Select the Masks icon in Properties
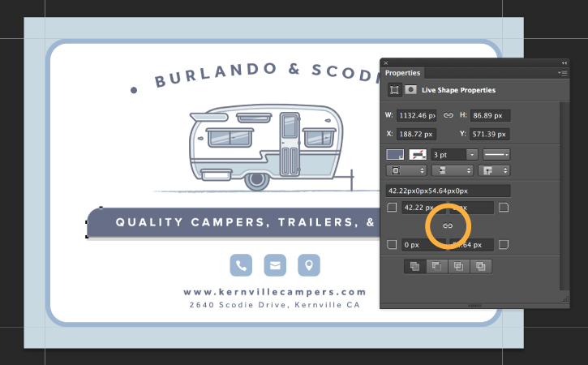Viewport: 588px width, 365px height. tap(411, 90)
